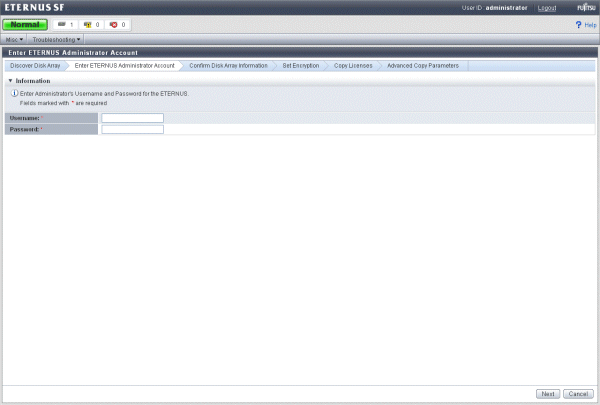Click the green Normal status indicator
This screenshot has height=405, width=600.
[x=25, y=24]
